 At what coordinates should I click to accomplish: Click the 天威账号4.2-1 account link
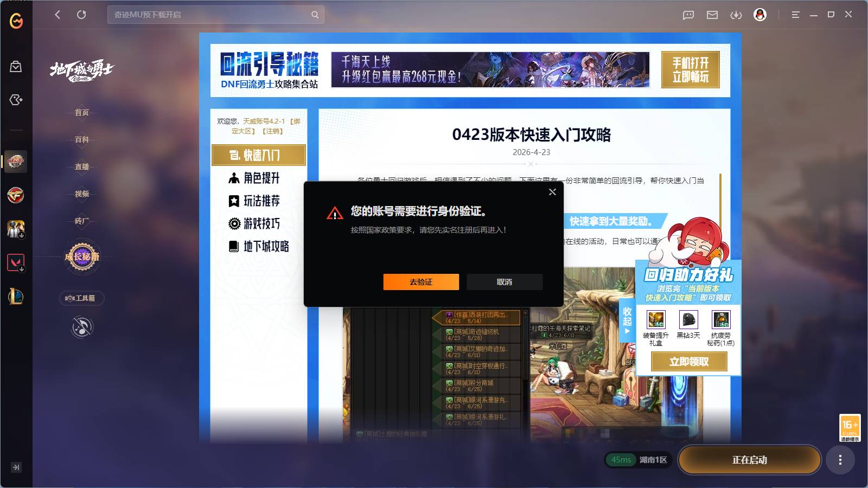(264, 121)
